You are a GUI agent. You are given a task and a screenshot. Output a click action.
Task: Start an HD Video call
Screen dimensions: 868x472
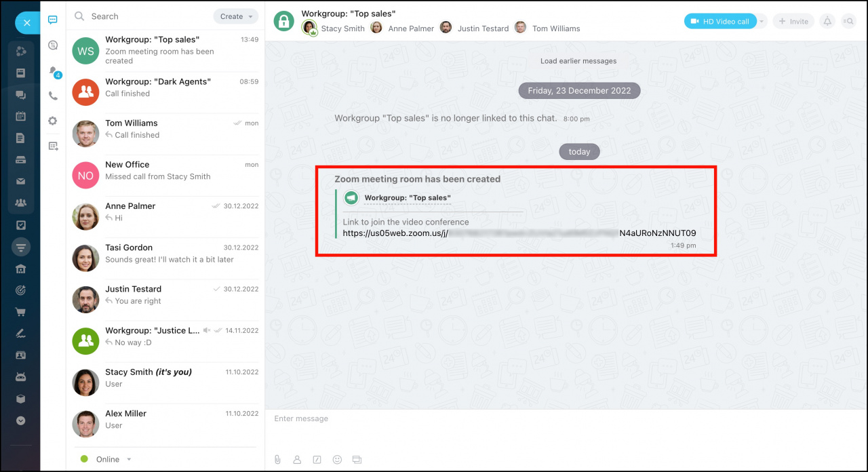coord(720,21)
